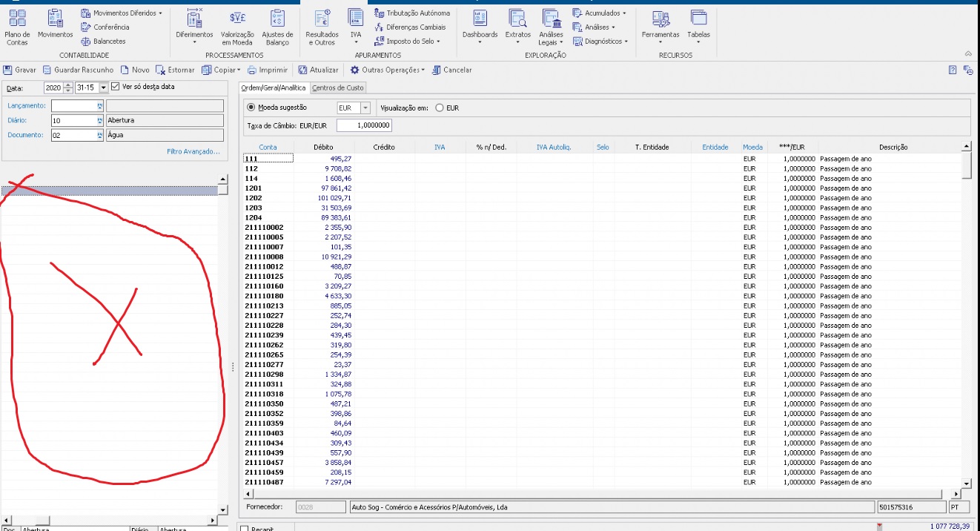Click the Taxa de Câmbio input field
This screenshot has width=980, height=531.
[x=363, y=126]
